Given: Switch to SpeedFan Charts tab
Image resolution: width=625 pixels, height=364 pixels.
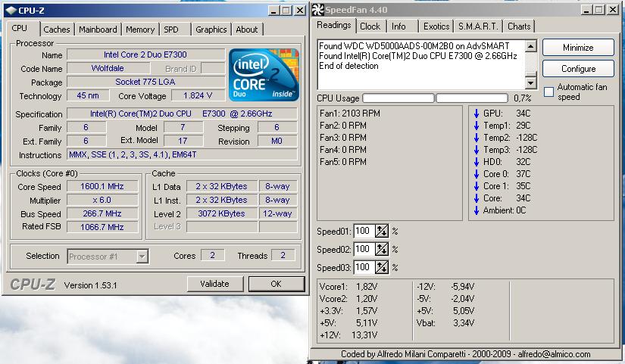Looking at the screenshot, I should click(x=519, y=26).
